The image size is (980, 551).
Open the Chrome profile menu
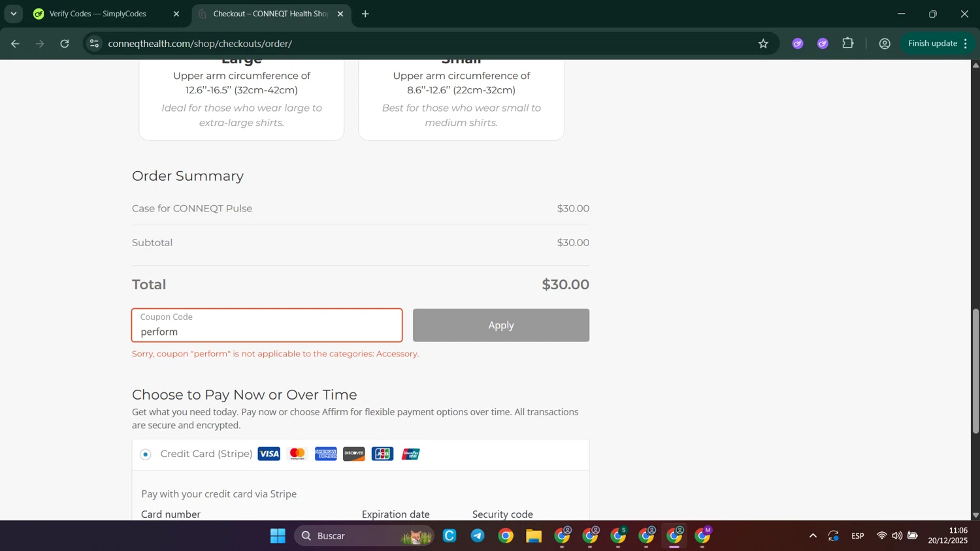885,44
